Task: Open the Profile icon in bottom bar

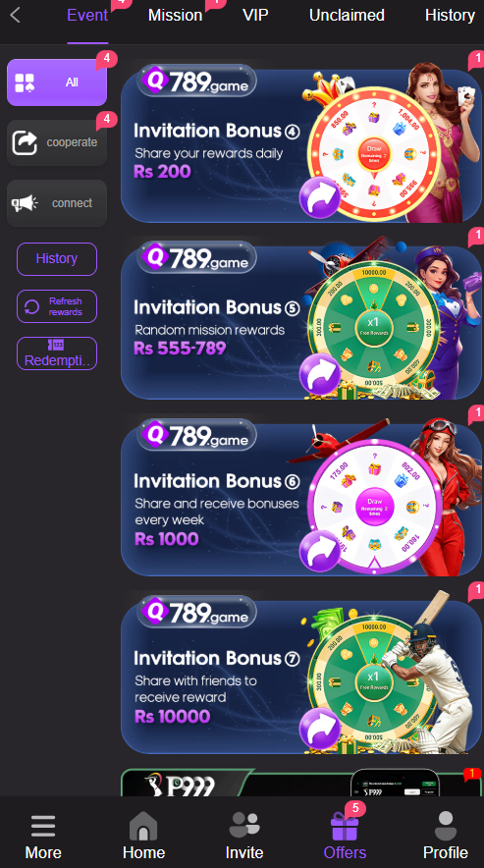Action: (x=446, y=826)
